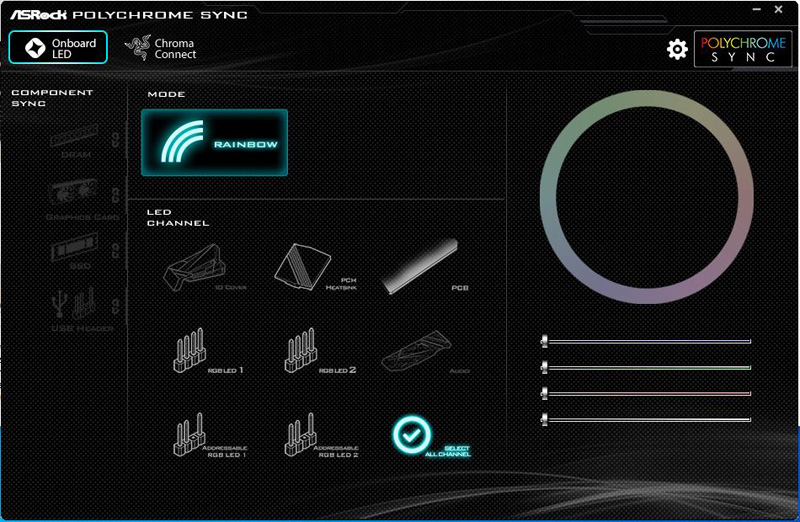Toggle the SSD sync link

coord(116,251)
